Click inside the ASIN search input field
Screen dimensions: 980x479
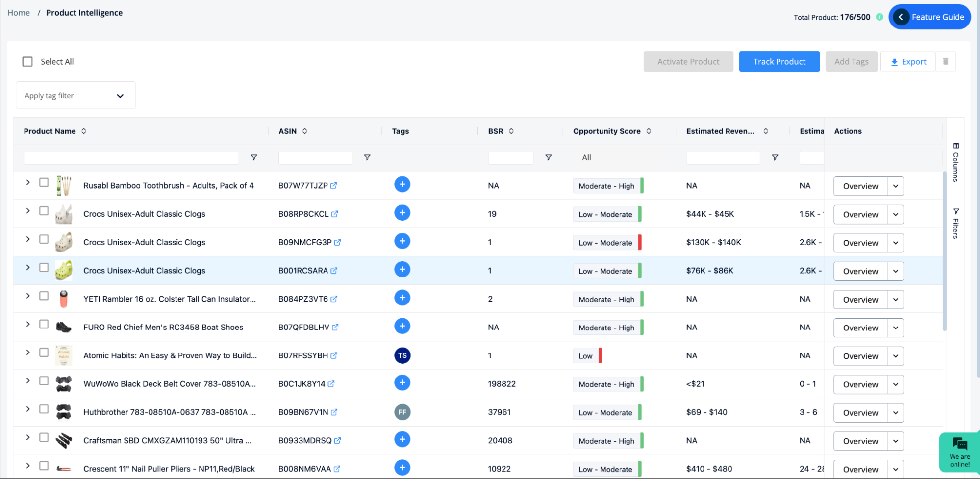click(x=315, y=157)
